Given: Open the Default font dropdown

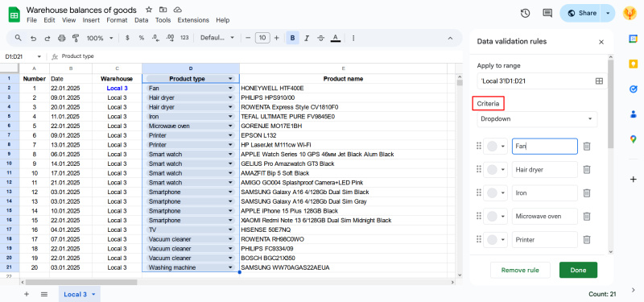Looking at the screenshot, I should click(217, 38).
